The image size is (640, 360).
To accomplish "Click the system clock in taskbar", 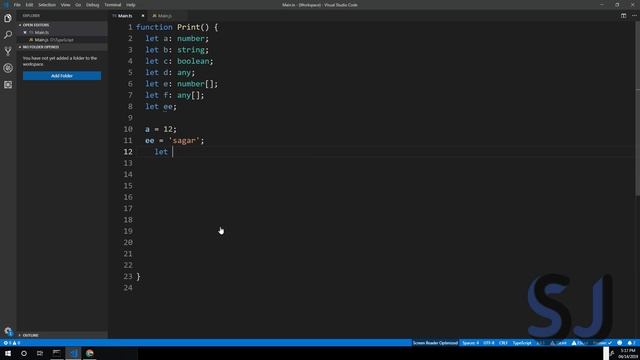I will tap(628, 353).
